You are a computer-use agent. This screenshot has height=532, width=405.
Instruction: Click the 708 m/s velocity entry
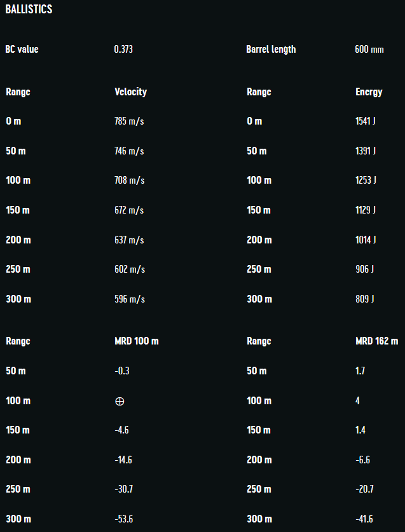(129, 181)
